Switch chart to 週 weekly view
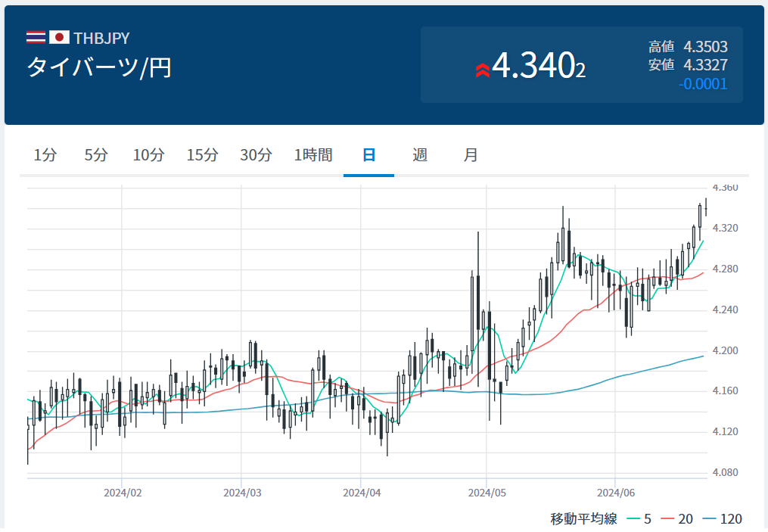This screenshot has height=532, width=768. point(420,155)
